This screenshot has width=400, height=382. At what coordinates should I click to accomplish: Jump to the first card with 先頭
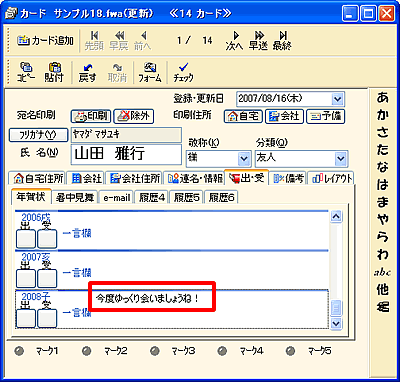94,41
